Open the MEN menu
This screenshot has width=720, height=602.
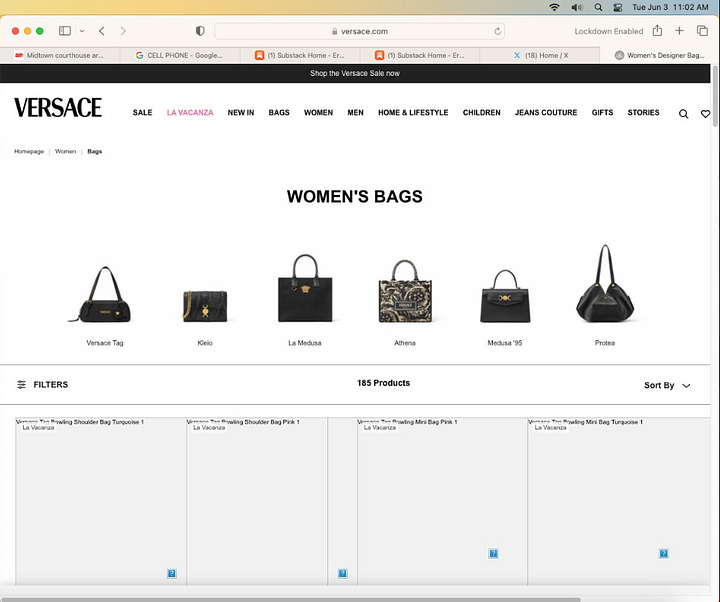pos(355,113)
